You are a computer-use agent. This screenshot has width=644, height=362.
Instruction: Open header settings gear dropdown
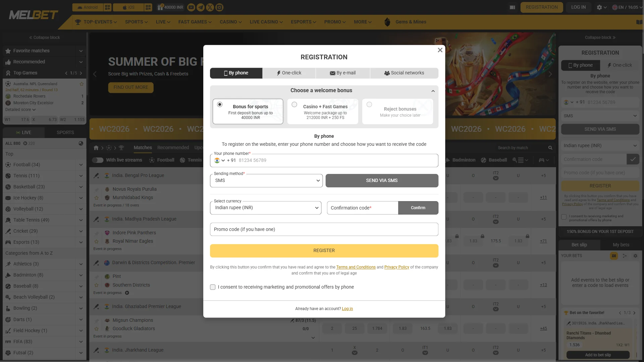(x=602, y=7)
